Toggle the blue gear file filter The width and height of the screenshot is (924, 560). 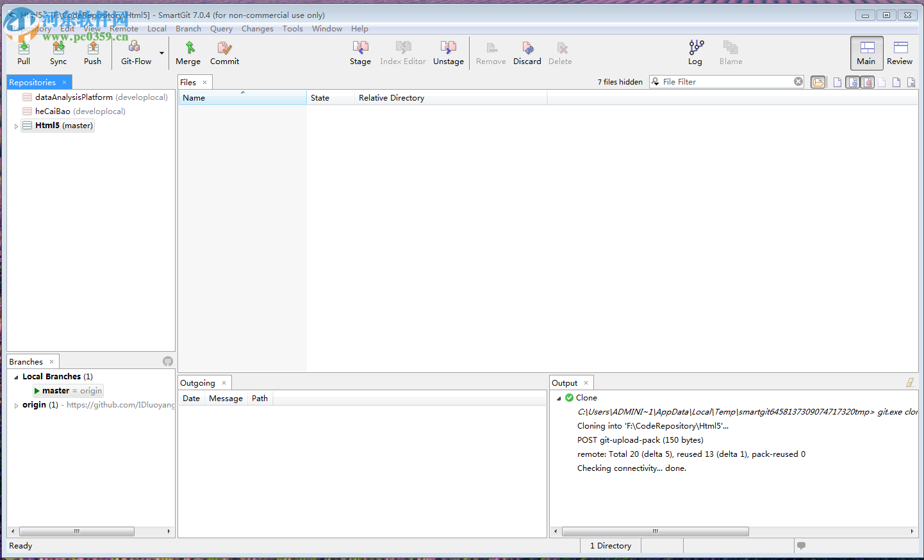pyautogui.click(x=853, y=82)
